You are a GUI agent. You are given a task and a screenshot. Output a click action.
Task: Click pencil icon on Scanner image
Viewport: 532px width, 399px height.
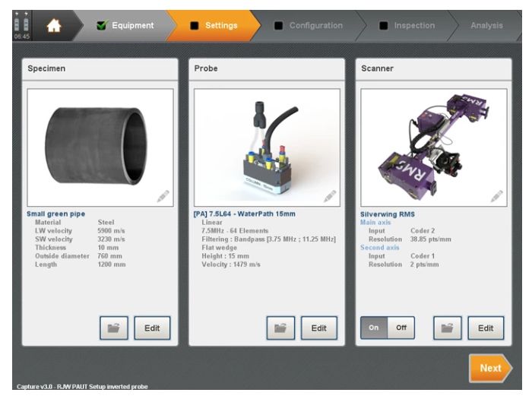496,196
